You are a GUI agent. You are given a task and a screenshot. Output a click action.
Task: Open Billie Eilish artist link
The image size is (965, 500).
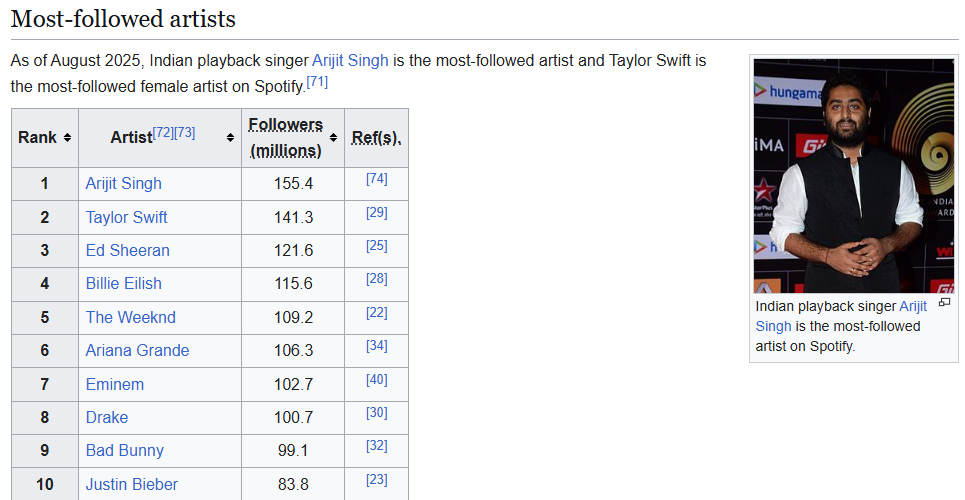(x=123, y=283)
